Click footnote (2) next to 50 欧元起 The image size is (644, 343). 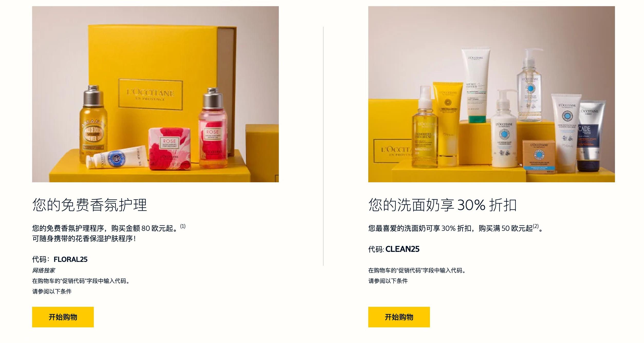tap(536, 226)
